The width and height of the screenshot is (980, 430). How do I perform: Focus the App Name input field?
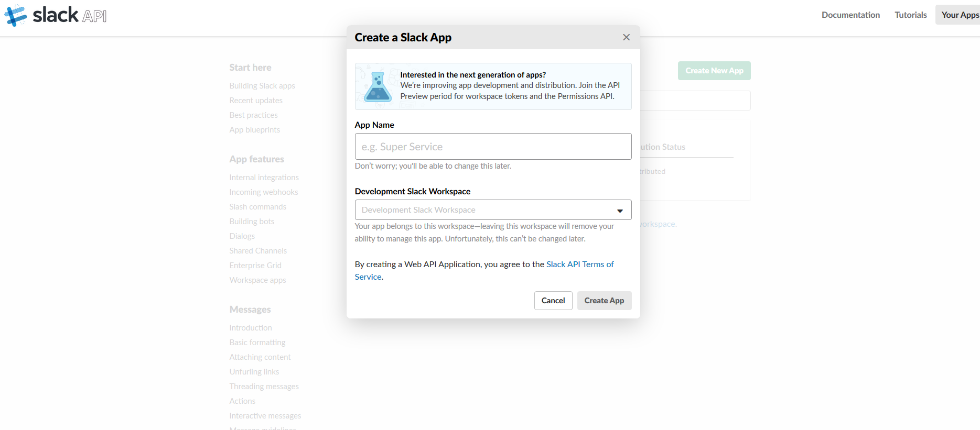493,147
